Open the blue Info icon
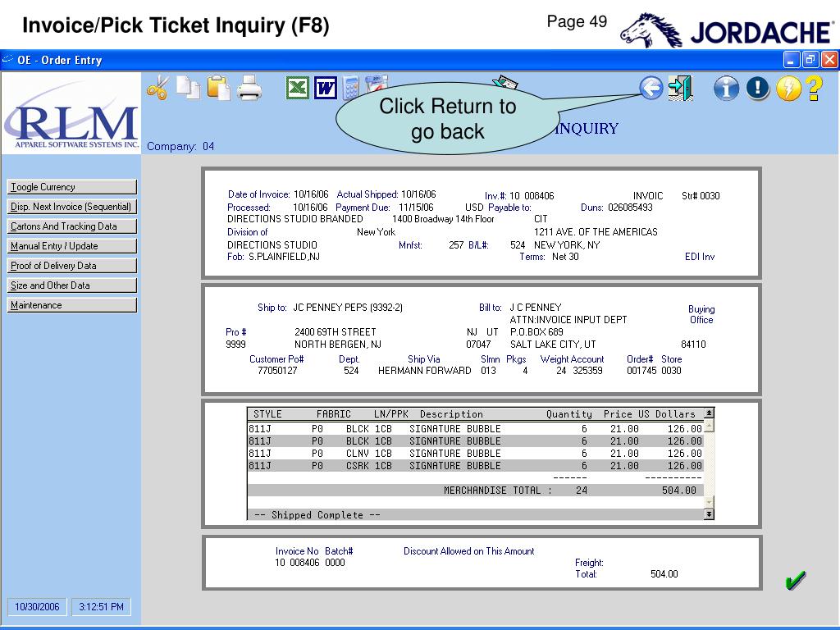This screenshot has height=630, width=840. coord(726,88)
